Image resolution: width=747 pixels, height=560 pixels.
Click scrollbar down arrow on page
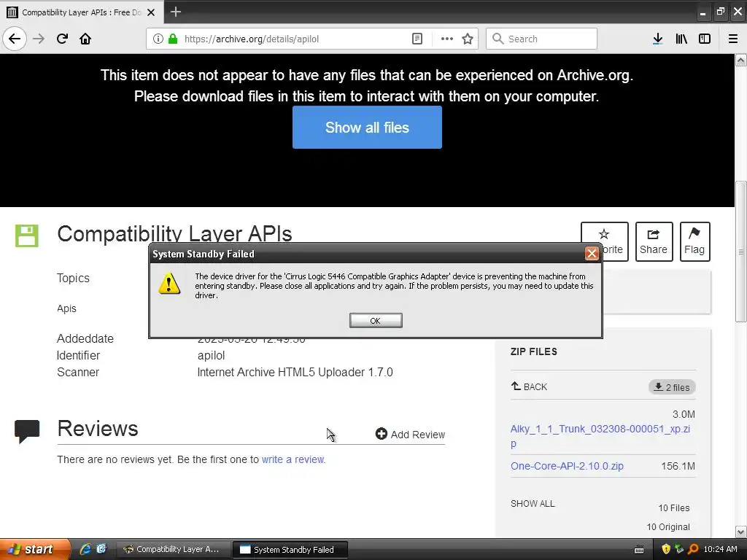click(741, 532)
